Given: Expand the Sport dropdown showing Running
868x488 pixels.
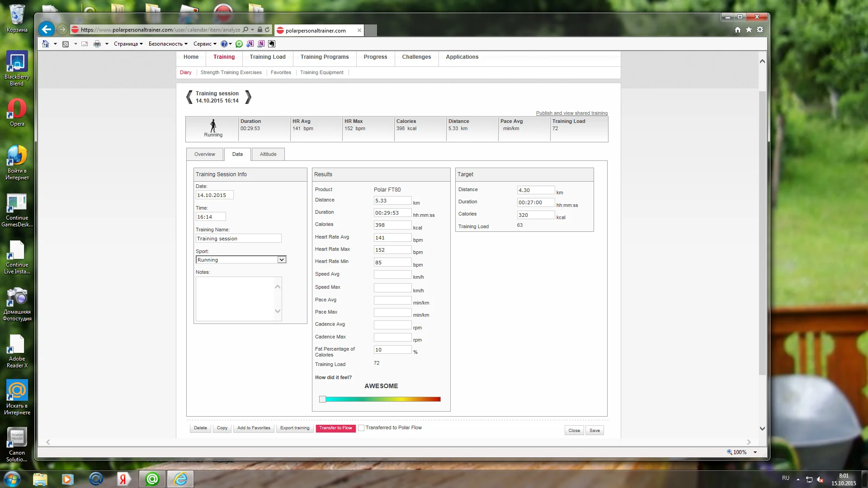Looking at the screenshot, I should pos(282,260).
